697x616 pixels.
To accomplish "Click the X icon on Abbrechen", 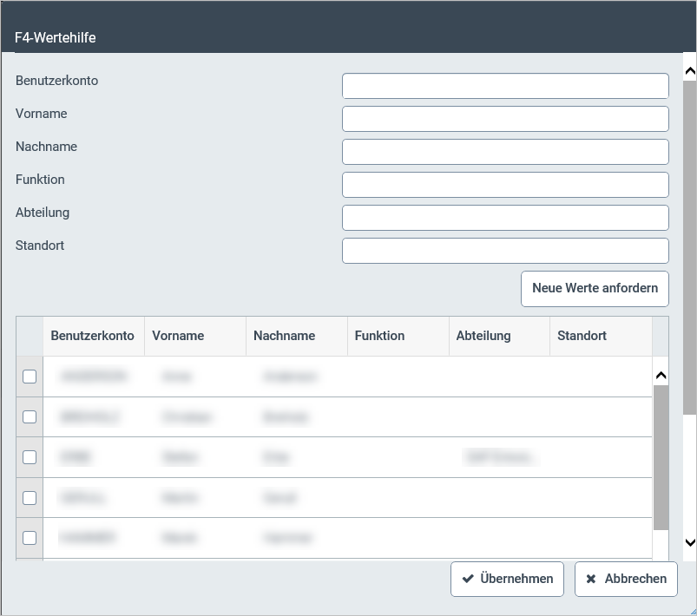I will tap(591, 579).
